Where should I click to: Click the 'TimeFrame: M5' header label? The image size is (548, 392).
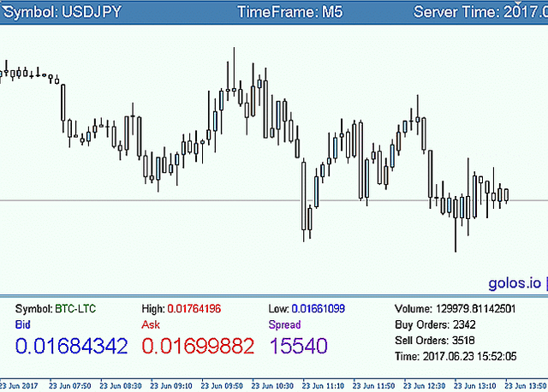coord(290,12)
